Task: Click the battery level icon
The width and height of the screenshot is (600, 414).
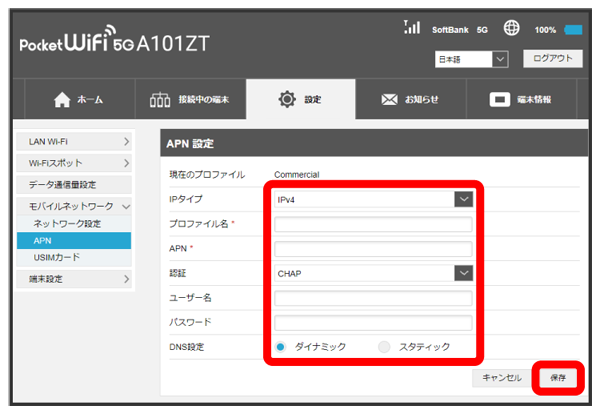Action: coord(573,30)
